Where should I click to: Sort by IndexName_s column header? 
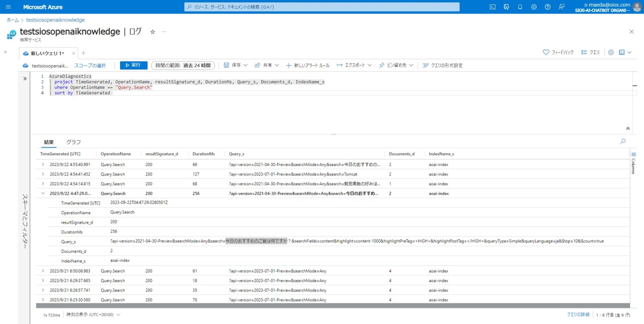(x=441, y=154)
